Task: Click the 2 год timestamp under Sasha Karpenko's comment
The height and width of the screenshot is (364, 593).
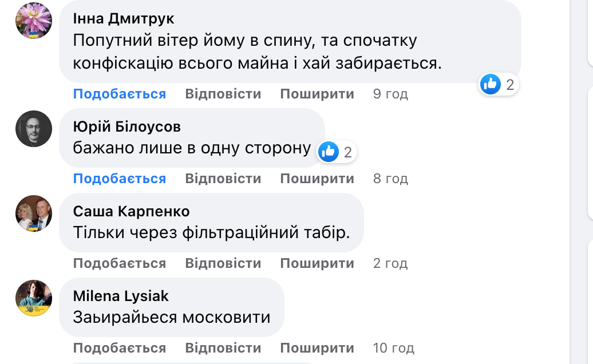Action: click(x=390, y=263)
